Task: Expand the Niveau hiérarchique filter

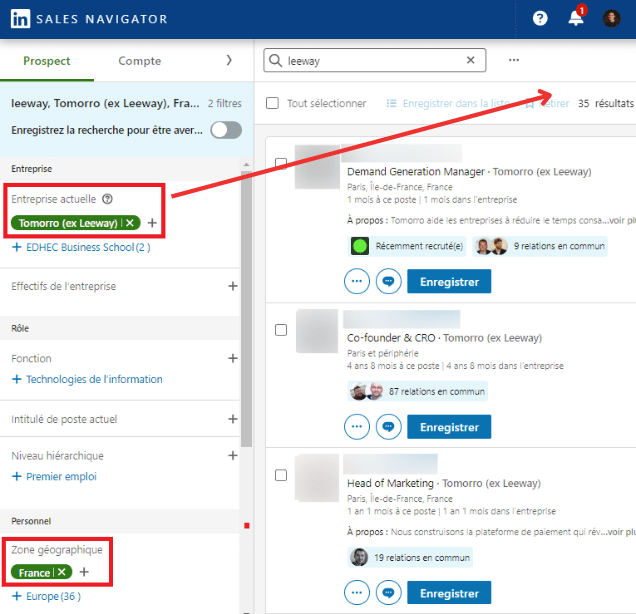Action: (233, 455)
